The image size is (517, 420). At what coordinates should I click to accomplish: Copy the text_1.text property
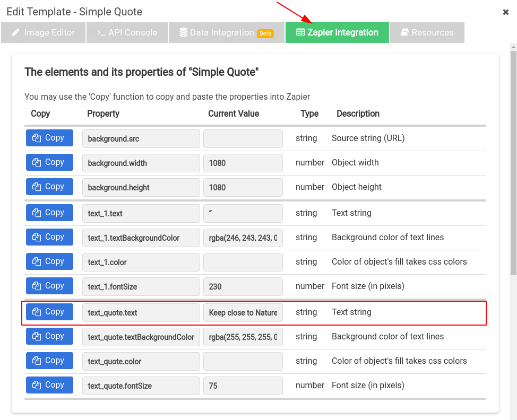49,213
